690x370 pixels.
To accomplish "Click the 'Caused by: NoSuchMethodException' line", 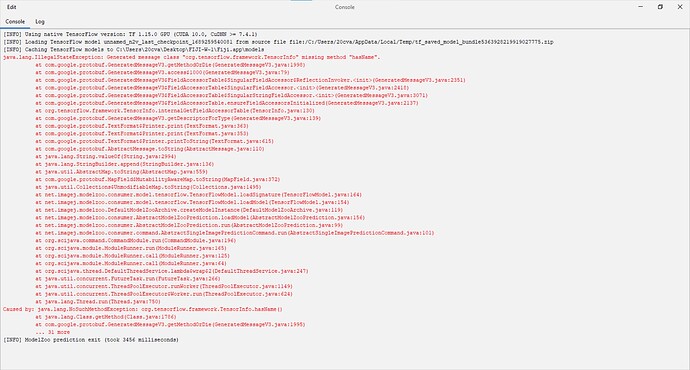I will (x=143, y=309).
